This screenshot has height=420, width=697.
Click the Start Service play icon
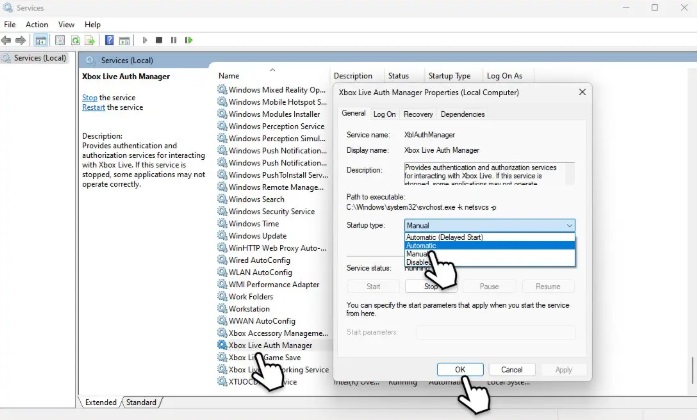(x=144, y=40)
